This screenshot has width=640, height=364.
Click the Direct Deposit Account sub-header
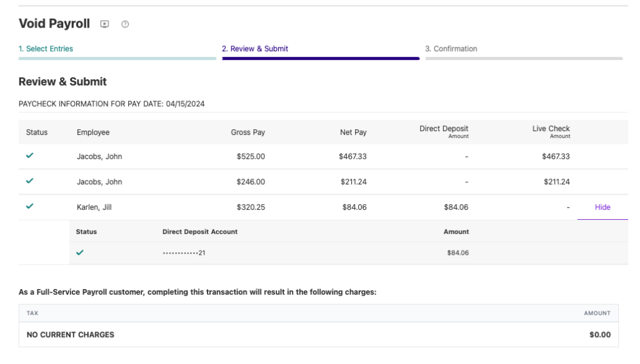(200, 232)
